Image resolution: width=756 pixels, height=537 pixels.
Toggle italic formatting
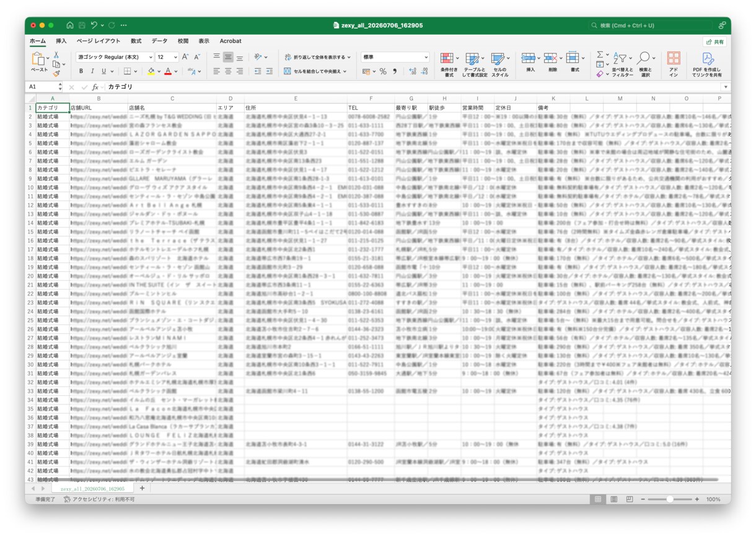(92, 71)
